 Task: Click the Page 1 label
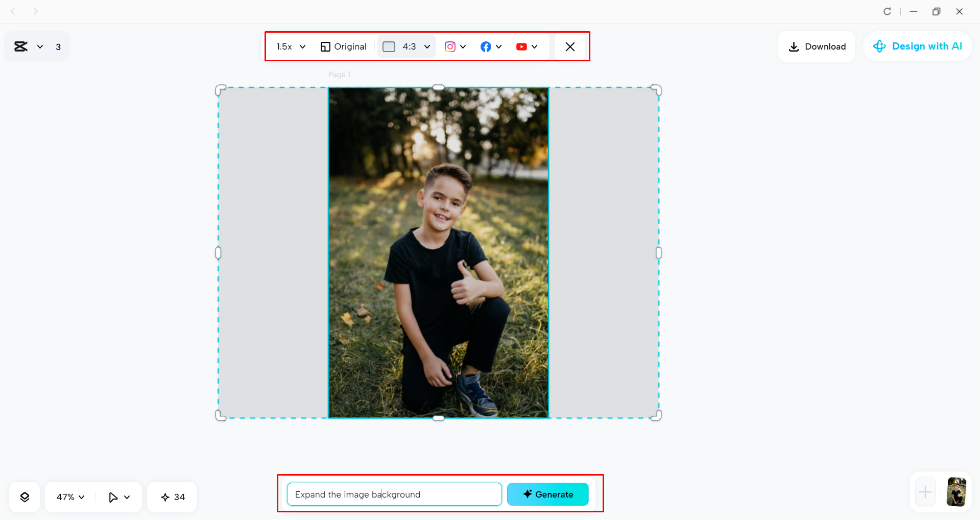tap(339, 74)
